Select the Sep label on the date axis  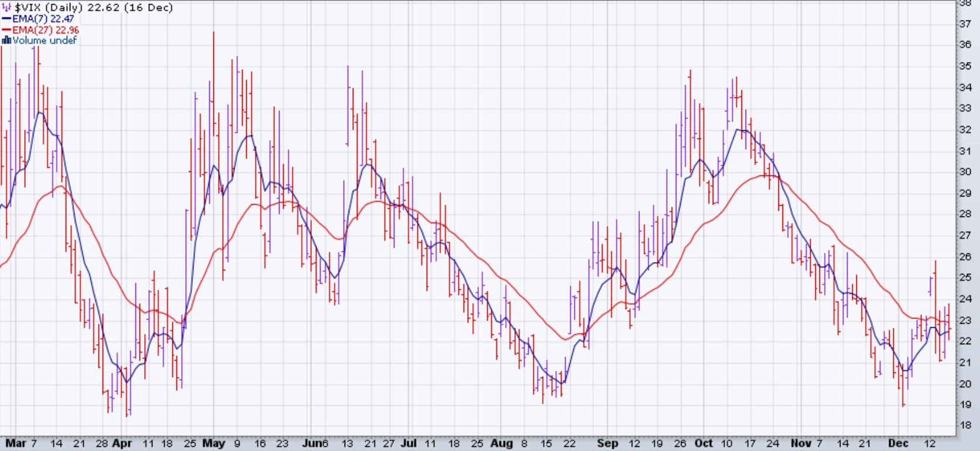(607, 443)
